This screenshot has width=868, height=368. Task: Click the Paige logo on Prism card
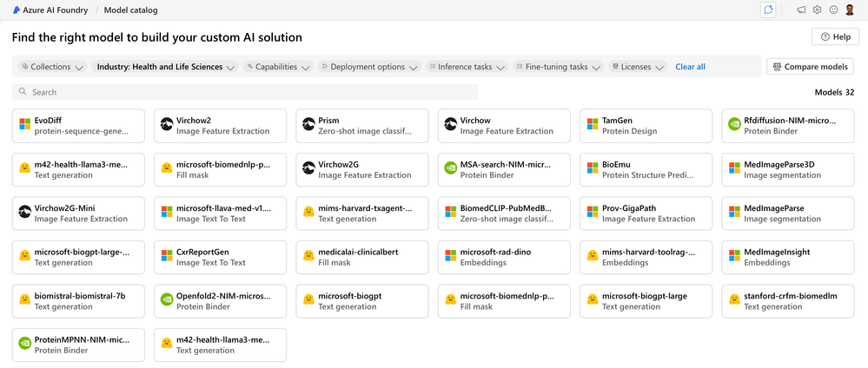pyautogui.click(x=308, y=125)
